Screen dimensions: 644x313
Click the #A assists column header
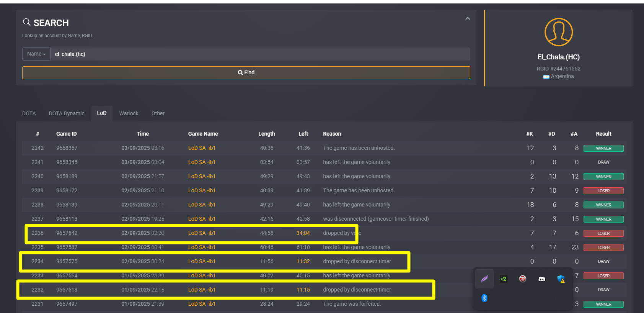(x=574, y=134)
